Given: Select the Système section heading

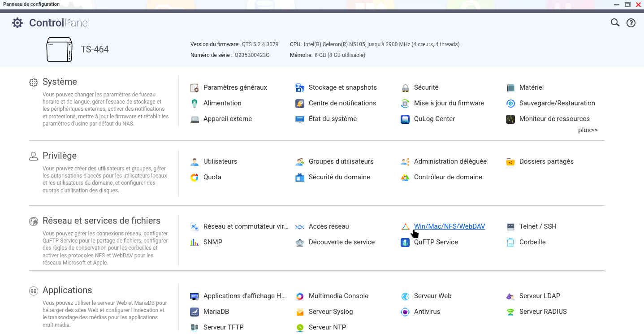Looking at the screenshot, I should tap(60, 82).
